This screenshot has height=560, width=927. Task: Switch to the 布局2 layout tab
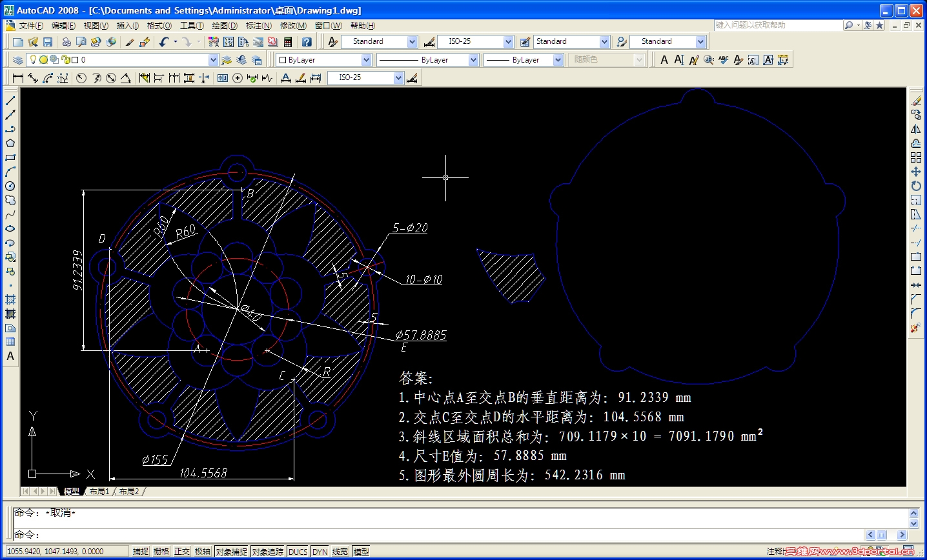click(128, 492)
